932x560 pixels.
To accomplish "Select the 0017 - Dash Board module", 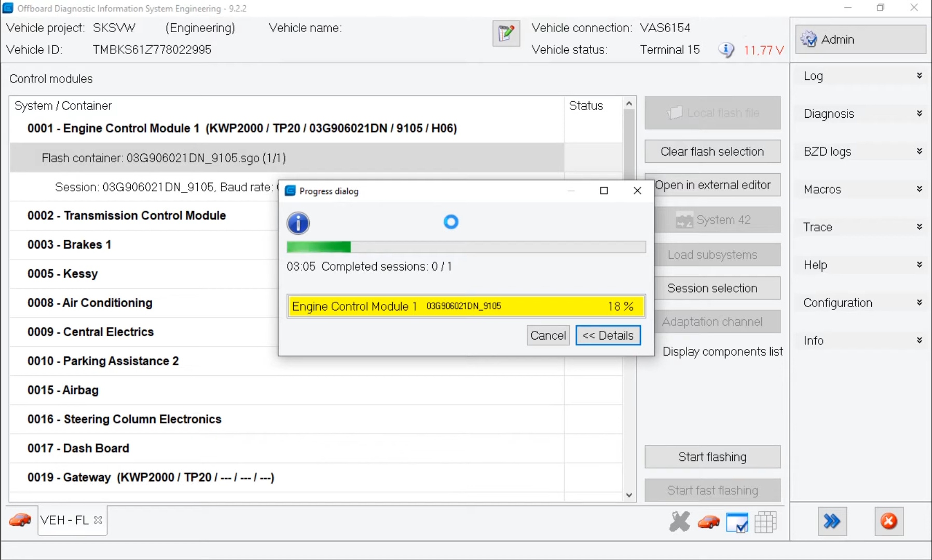I will pos(78,448).
